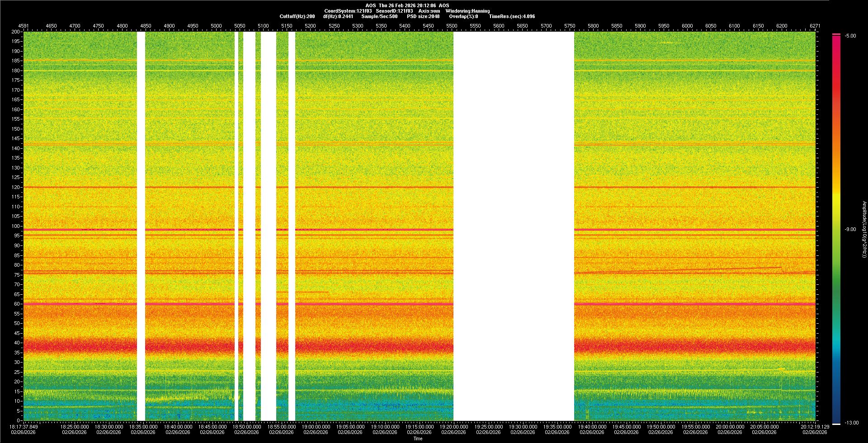Click the Windowing:Hanning header text
868x443 pixels.
point(467,11)
